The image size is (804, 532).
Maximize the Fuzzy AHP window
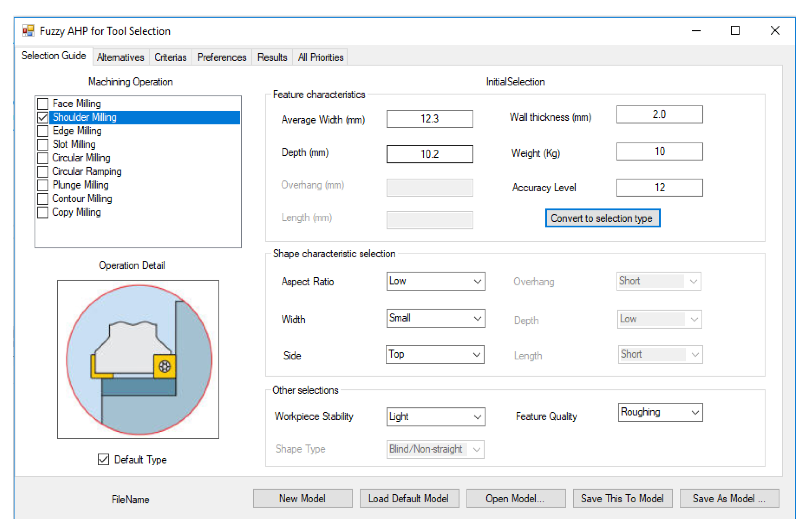[734, 31]
